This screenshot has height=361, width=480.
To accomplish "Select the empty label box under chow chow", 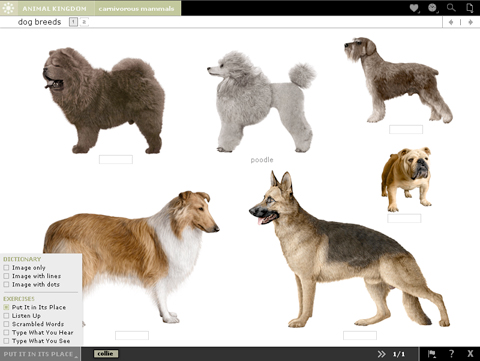I will click(116, 159).
